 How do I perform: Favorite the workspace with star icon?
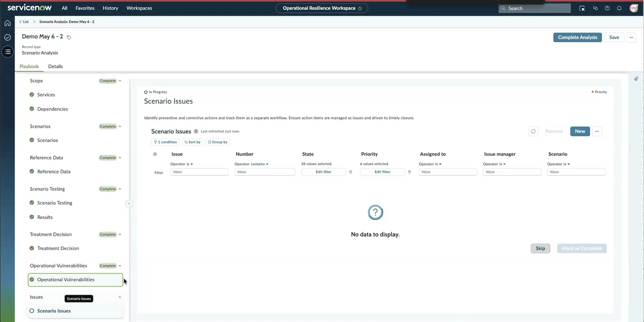click(x=360, y=8)
